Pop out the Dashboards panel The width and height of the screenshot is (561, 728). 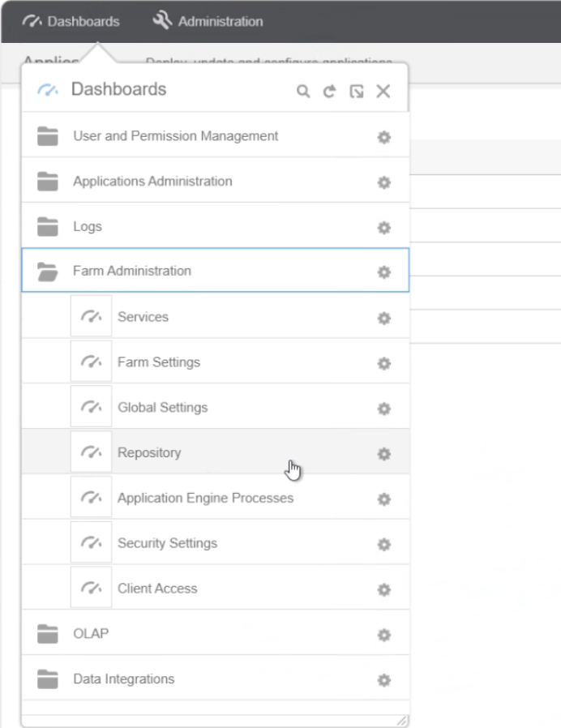(x=356, y=91)
